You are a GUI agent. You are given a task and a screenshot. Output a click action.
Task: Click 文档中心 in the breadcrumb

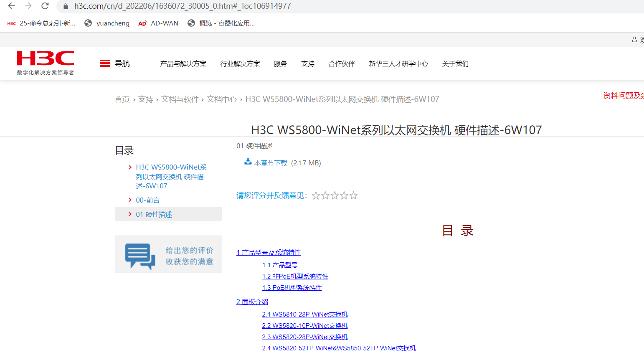click(222, 99)
